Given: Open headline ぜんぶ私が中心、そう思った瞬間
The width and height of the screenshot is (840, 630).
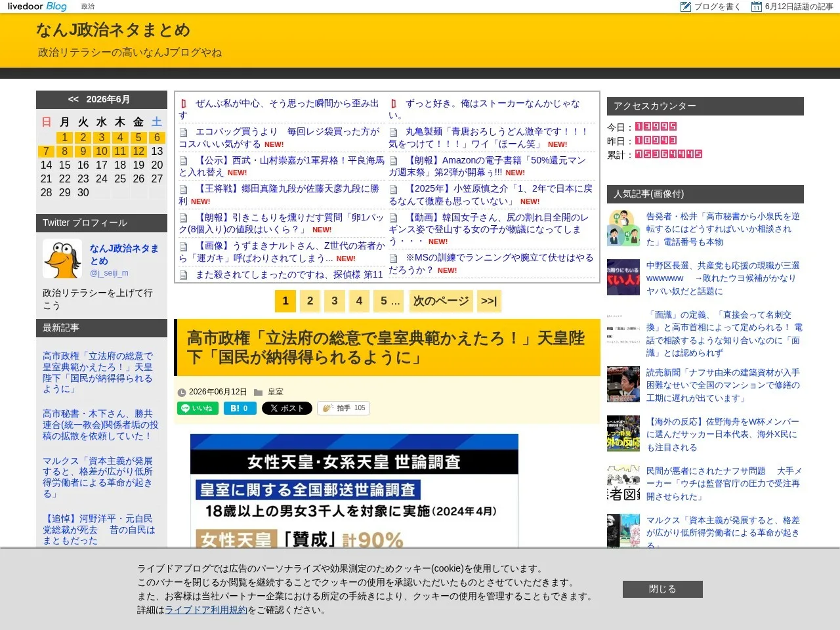Looking at the screenshot, I should tap(279, 109).
